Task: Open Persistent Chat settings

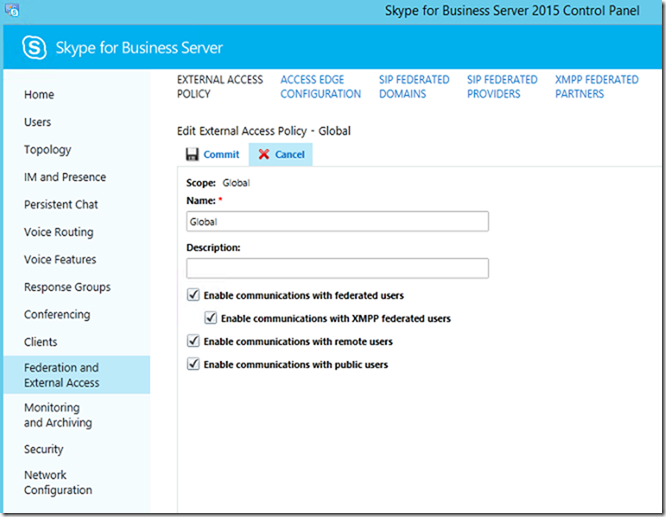Action: [x=61, y=205]
